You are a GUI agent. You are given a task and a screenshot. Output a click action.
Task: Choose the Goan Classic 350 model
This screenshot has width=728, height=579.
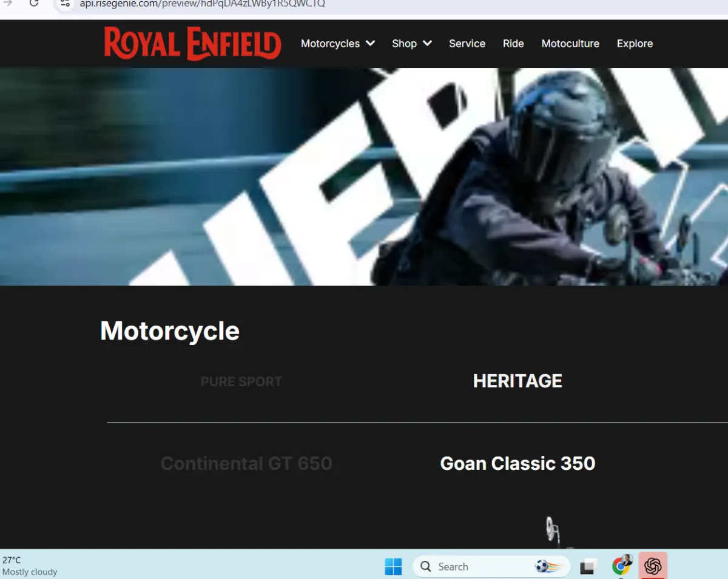tap(517, 463)
